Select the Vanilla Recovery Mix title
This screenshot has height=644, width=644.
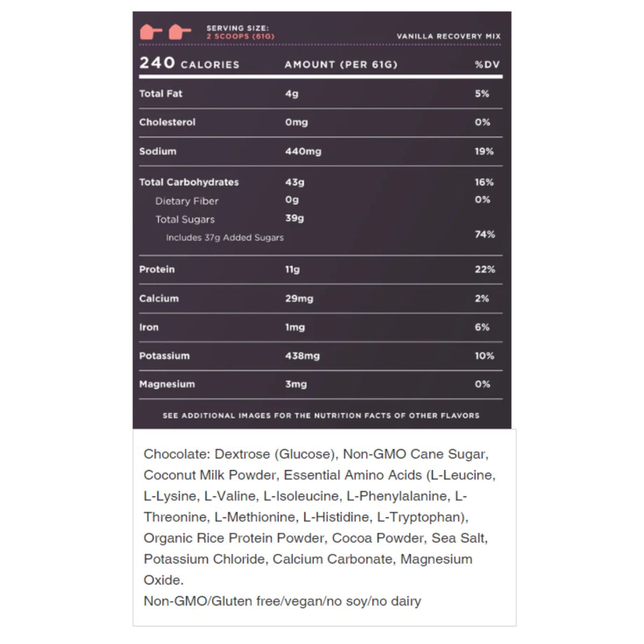click(x=448, y=36)
